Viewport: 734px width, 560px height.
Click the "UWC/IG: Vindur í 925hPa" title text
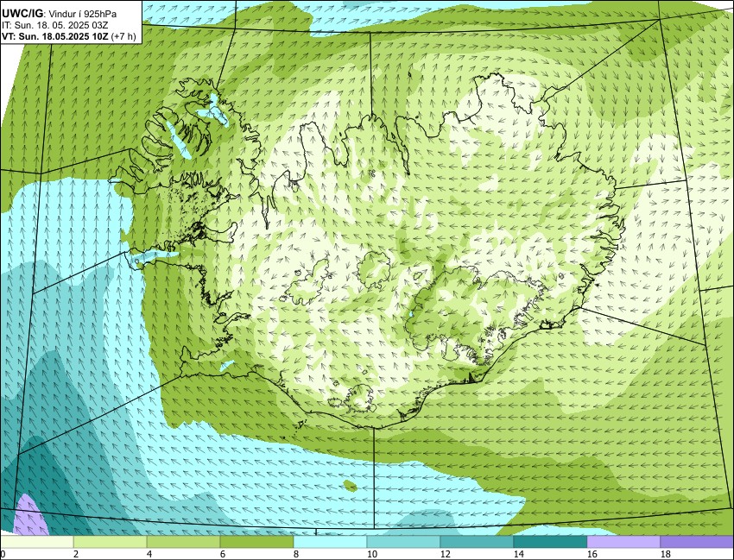[x=59, y=14]
